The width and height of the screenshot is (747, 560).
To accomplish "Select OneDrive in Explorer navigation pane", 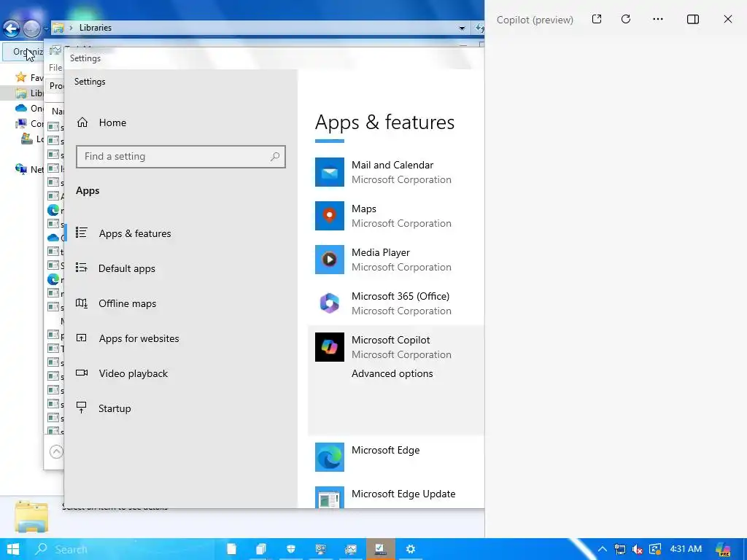I will [29, 108].
